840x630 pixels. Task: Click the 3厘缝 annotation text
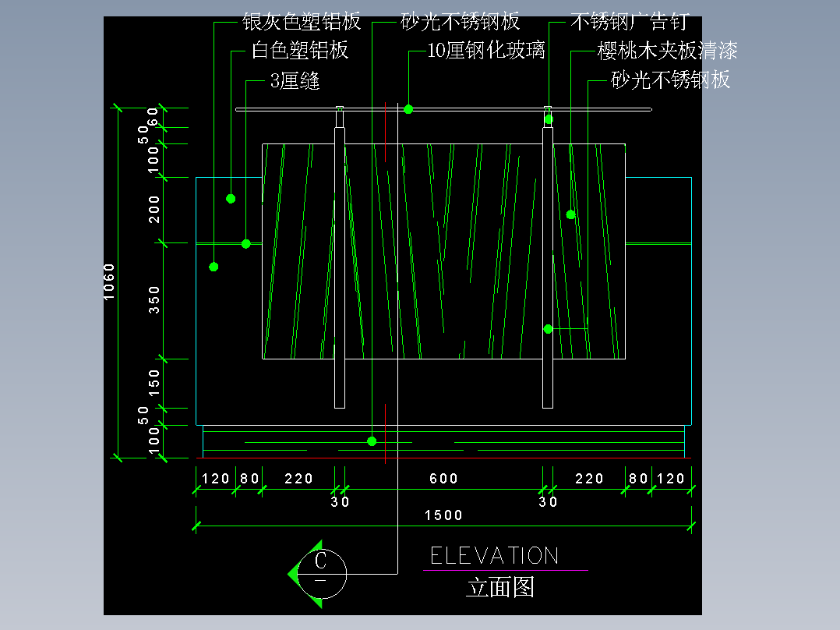pyautogui.click(x=295, y=81)
